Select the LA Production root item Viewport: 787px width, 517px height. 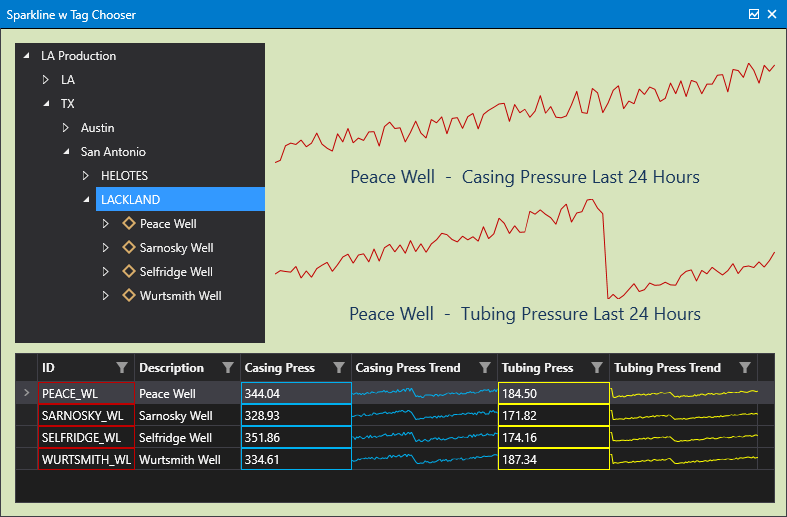tap(79, 56)
